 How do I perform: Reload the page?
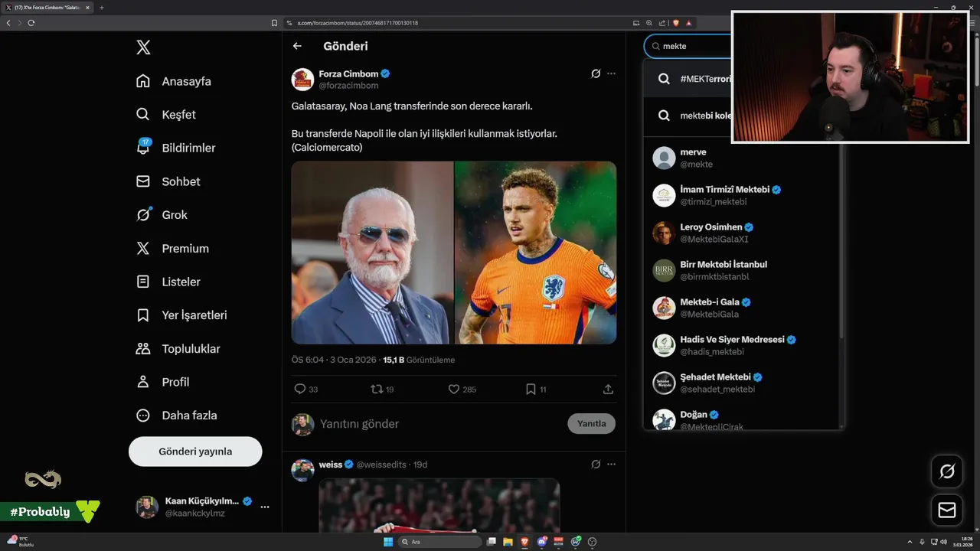[x=31, y=23]
